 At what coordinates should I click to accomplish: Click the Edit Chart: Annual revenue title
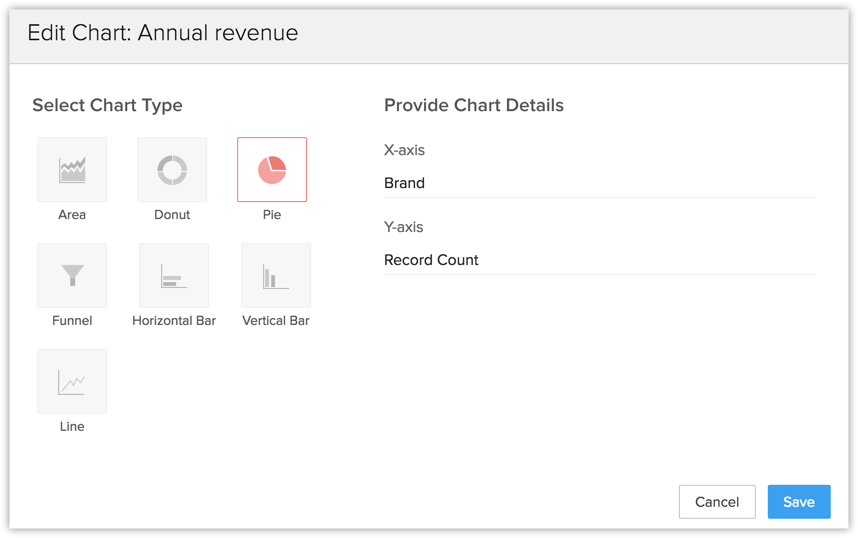tap(163, 33)
